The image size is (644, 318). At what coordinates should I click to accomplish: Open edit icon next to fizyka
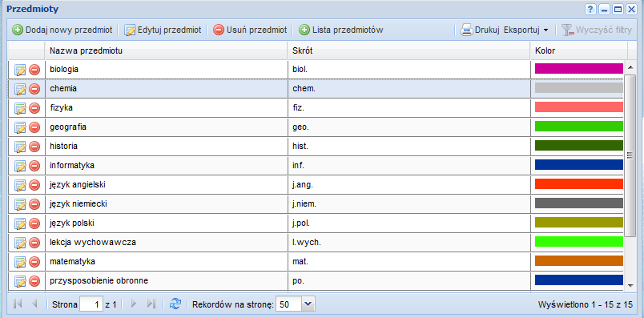(x=20, y=108)
